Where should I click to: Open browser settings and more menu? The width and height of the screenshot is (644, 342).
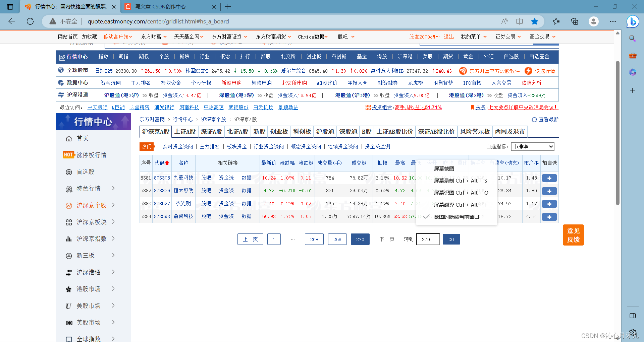pyautogui.click(x=613, y=21)
